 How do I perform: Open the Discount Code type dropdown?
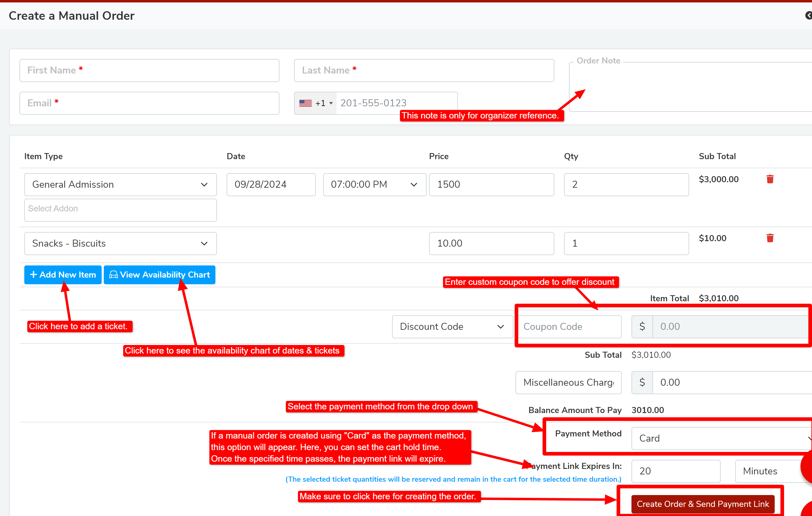452,327
